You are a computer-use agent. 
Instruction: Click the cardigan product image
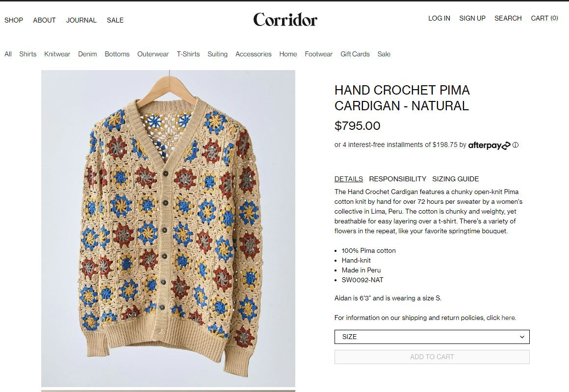click(168, 228)
